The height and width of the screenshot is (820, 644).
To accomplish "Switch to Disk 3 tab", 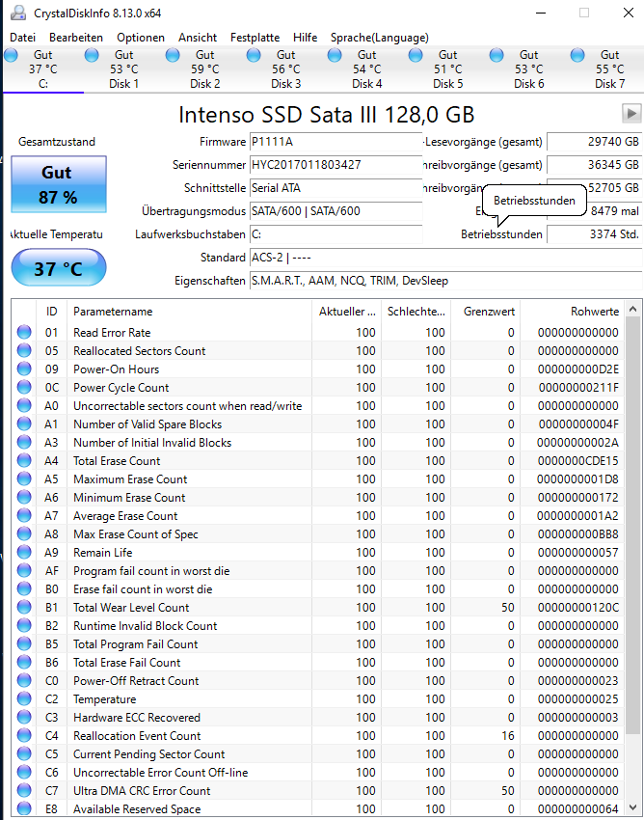I will (286, 69).
